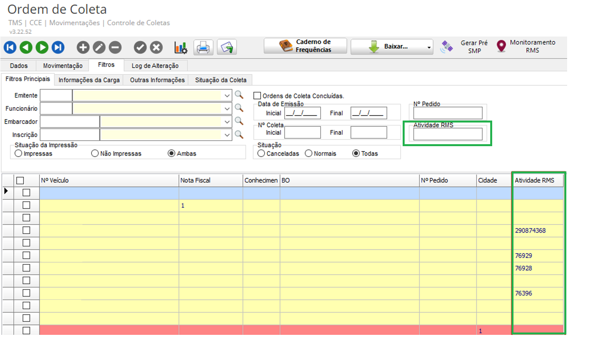603x364 pixels.
Task: Delete record using the minus icon
Action: coord(115,48)
